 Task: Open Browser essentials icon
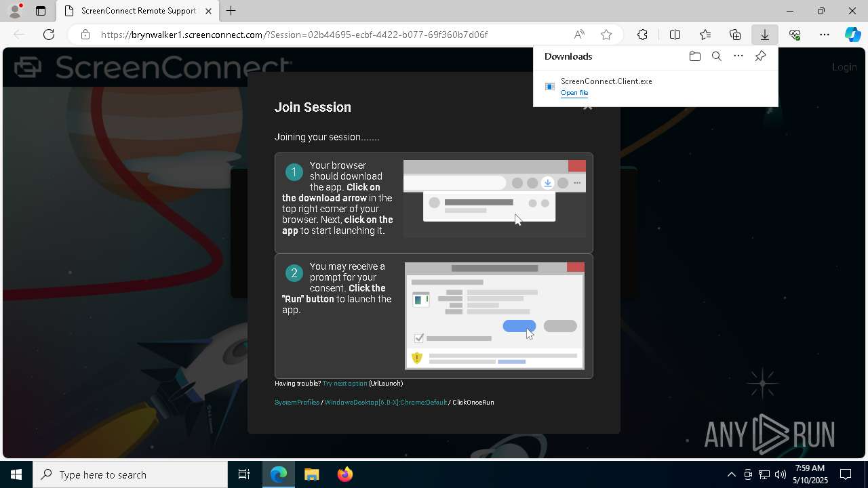pos(795,35)
